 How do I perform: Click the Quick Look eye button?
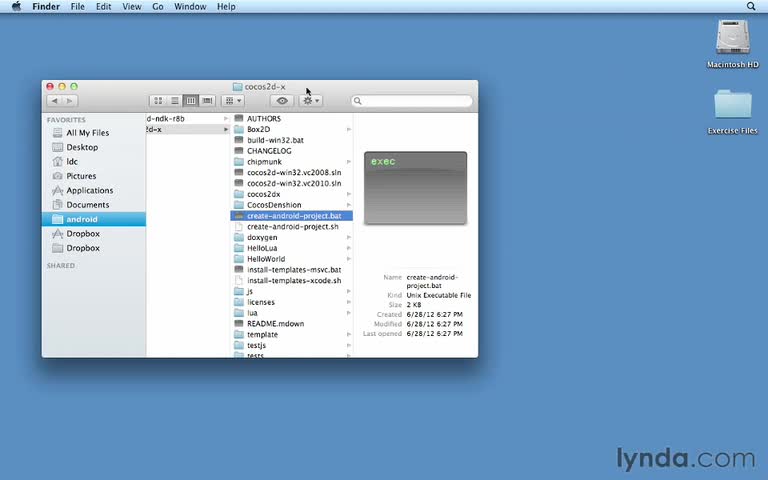click(x=282, y=101)
